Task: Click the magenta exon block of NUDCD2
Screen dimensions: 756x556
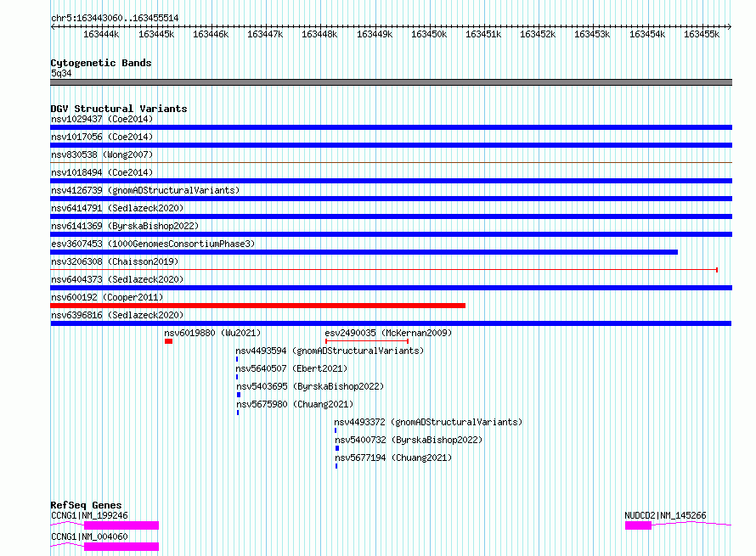Action: click(639, 525)
